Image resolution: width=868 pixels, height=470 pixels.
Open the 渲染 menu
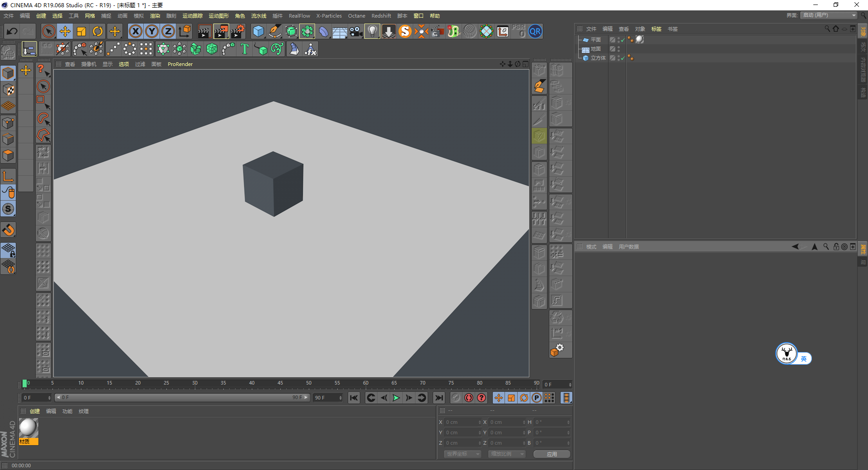point(155,16)
